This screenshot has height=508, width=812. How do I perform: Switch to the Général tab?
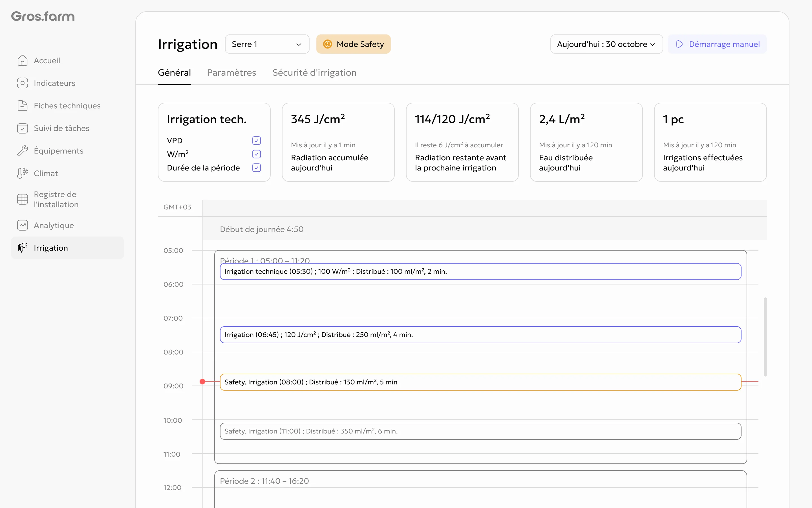point(175,73)
